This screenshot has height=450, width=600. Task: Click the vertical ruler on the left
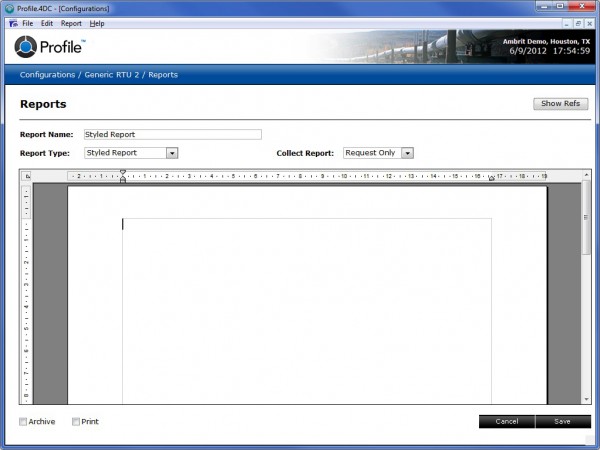(26, 295)
